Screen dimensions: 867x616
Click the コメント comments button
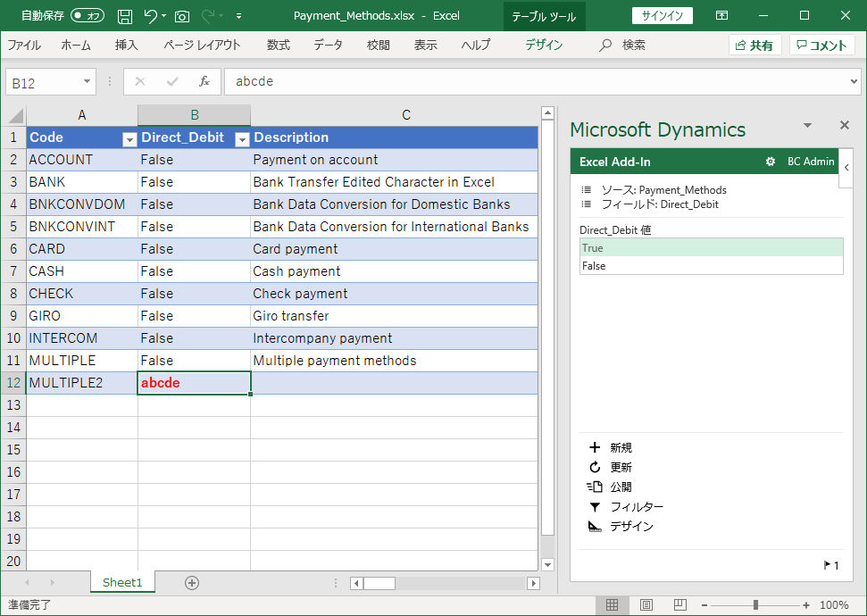(x=821, y=46)
